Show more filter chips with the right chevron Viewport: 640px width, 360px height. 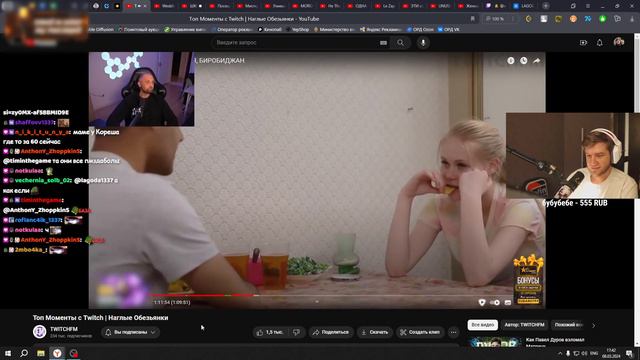point(593,325)
